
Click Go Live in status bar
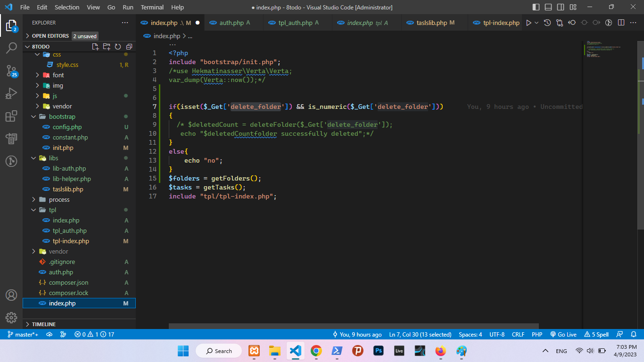563,334
